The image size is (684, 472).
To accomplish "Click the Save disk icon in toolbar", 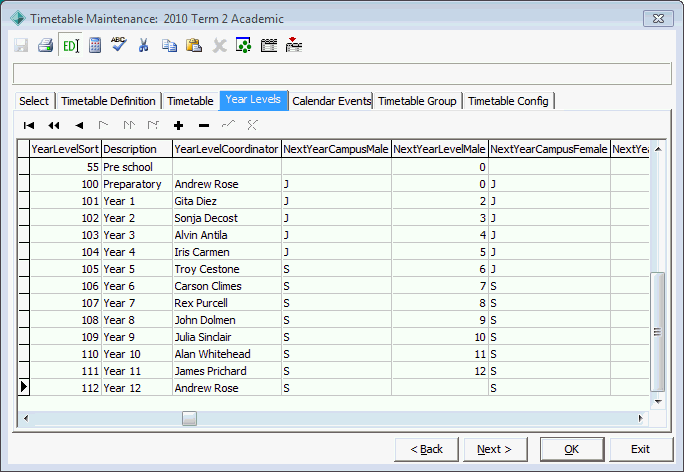I will [21, 45].
